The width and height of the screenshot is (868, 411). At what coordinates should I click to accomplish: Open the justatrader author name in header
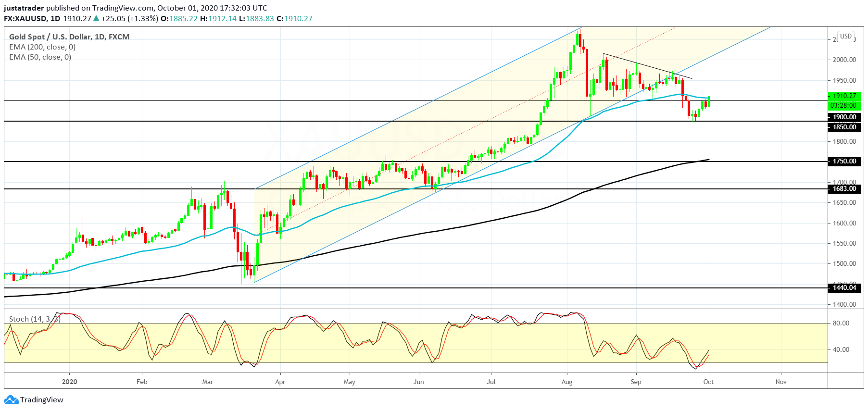pos(24,8)
